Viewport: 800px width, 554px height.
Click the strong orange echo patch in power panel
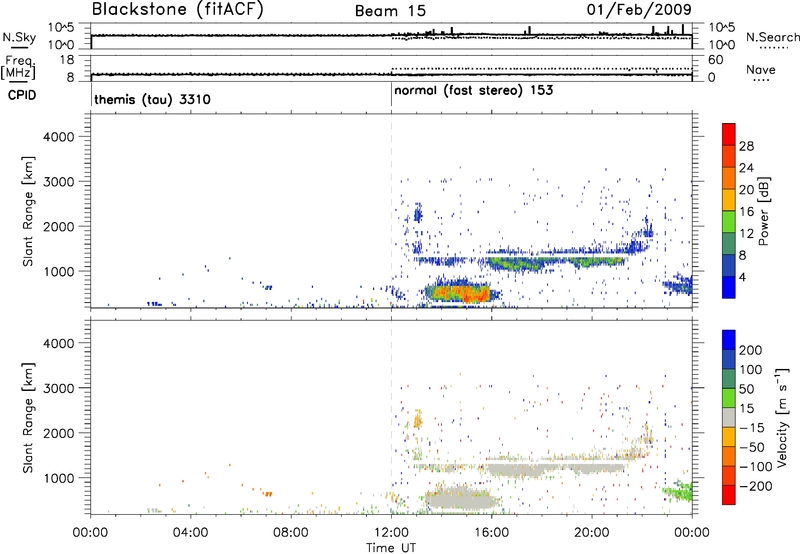(462, 293)
